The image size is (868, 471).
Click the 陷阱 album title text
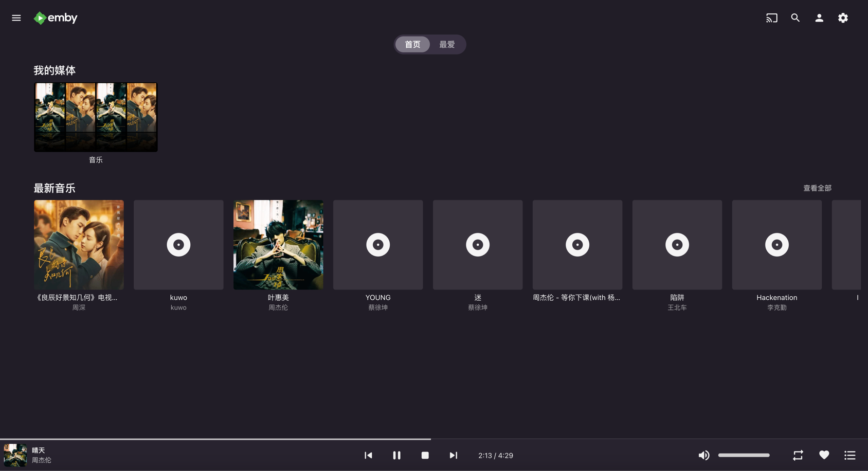(x=677, y=298)
